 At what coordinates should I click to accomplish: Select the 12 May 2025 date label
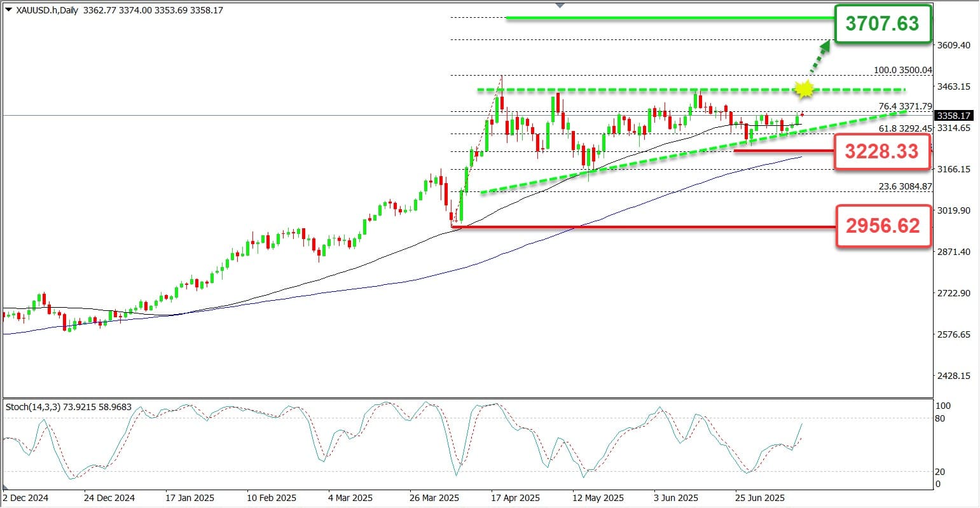click(598, 498)
